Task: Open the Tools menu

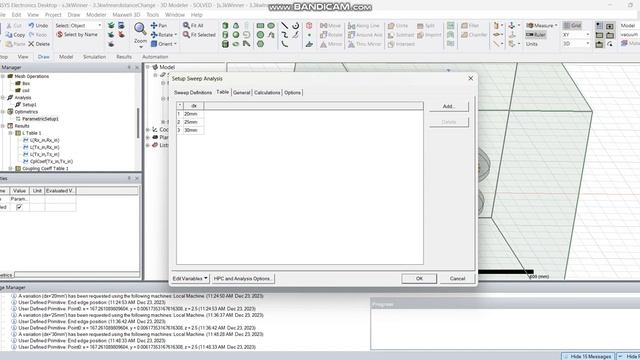Action: tap(153, 15)
